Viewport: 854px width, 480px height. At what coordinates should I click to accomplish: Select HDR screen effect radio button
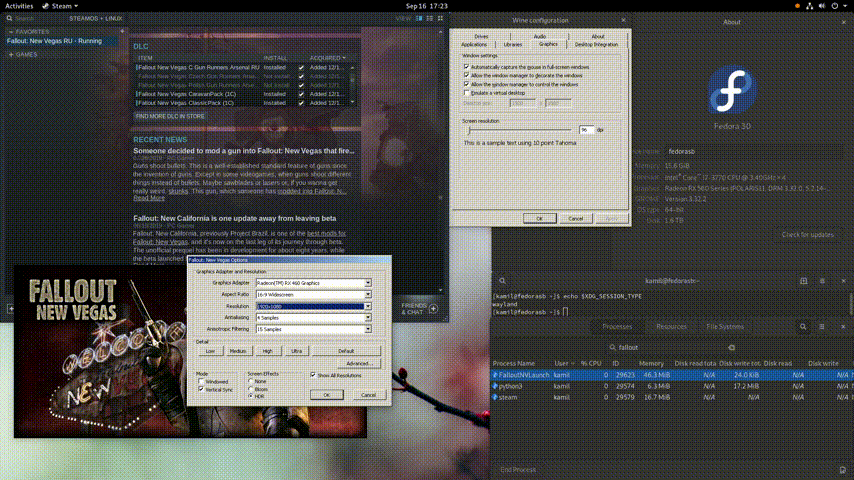coord(251,396)
